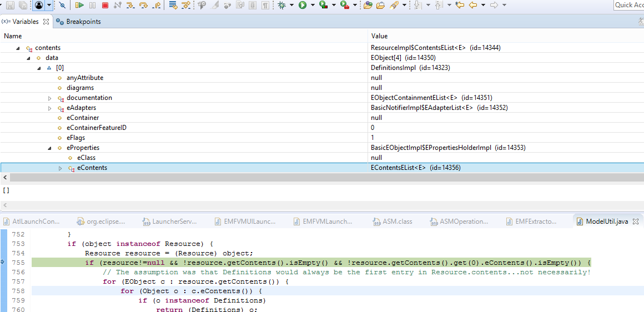
Task: Toggle Use Step Filters
Action: coord(186,5)
